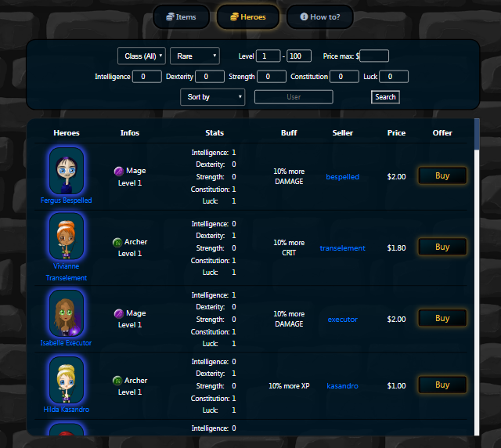The height and width of the screenshot is (448, 501).
Task: Expand the Sort by dropdown
Action: (212, 97)
